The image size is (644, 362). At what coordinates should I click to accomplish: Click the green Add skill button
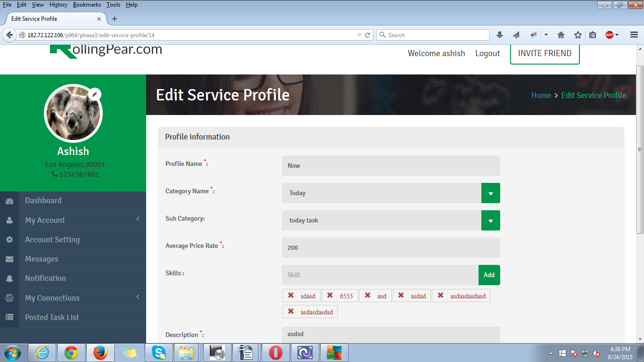[x=489, y=275]
